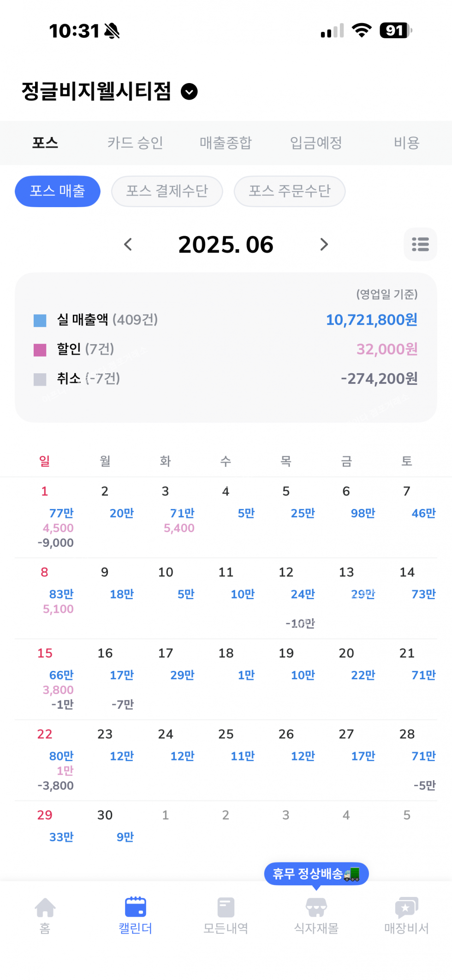Tap the Wi-Fi status icon
The width and height of the screenshot is (452, 980).
(361, 30)
